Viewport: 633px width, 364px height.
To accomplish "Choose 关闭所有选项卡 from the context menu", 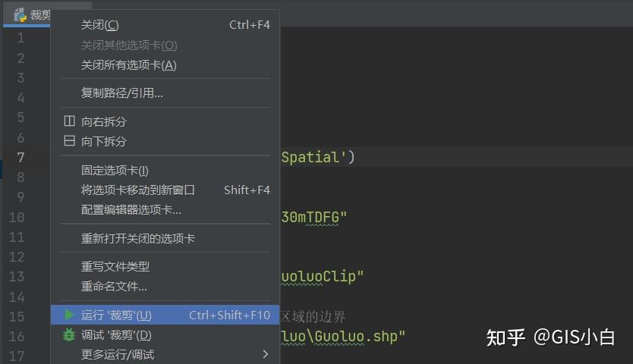I will pyautogui.click(x=128, y=65).
